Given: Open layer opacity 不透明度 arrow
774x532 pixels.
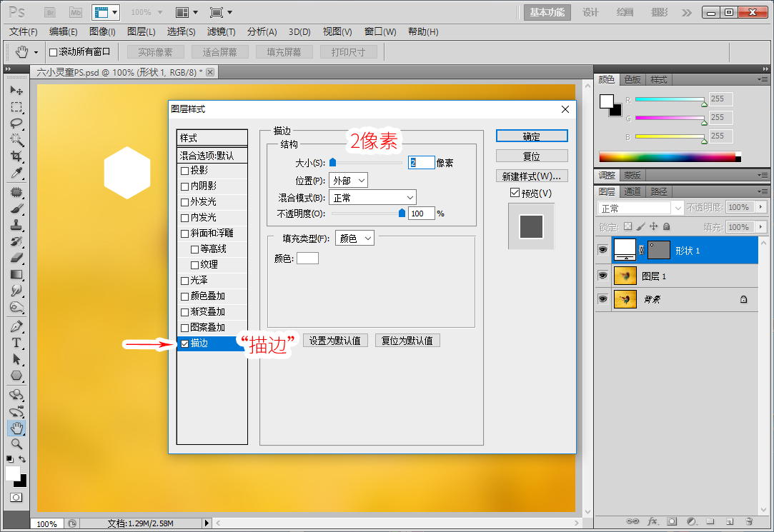Looking at the screenshot, I should [x=760, y=207].
